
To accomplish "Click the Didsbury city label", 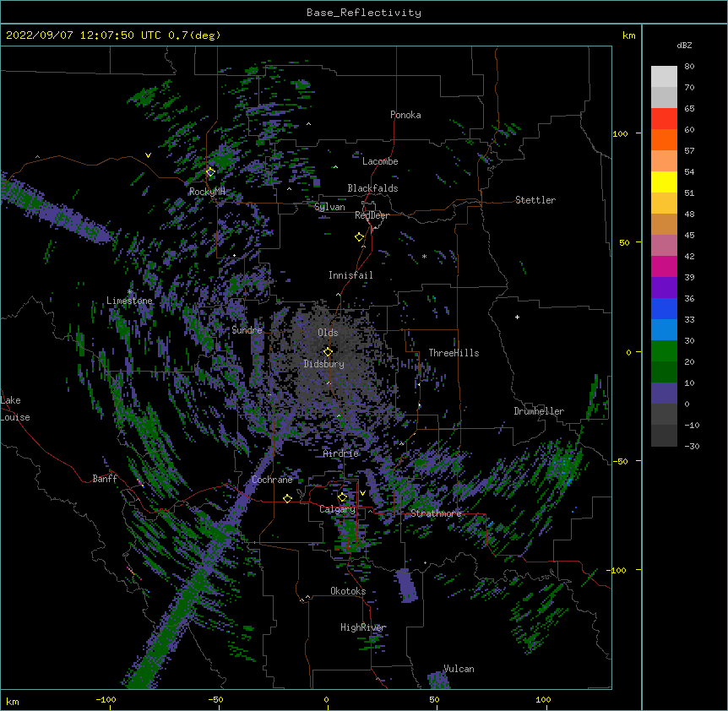I will (x=324, y=364).
